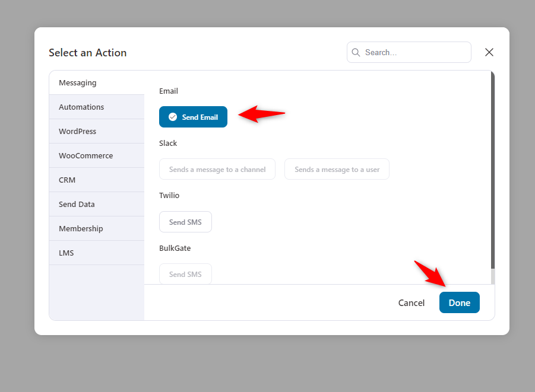The image size is (535, 392).
Task: Focus the Search input field
Action: [x=409, y=52]
